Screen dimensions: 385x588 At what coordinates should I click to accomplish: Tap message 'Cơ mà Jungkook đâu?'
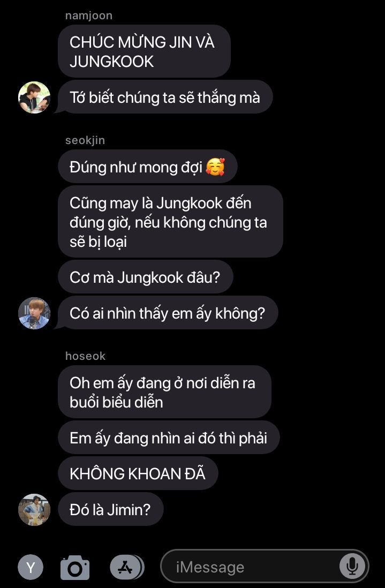pos(146,277)
